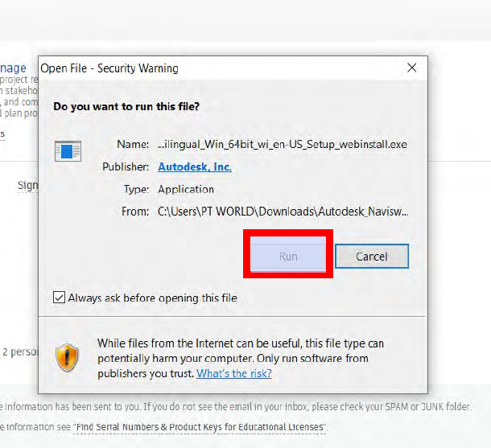This screenshot has width=491, height=448.
Task: Click the partially hidden Manage heading link
Action: [x=14, y=68]
